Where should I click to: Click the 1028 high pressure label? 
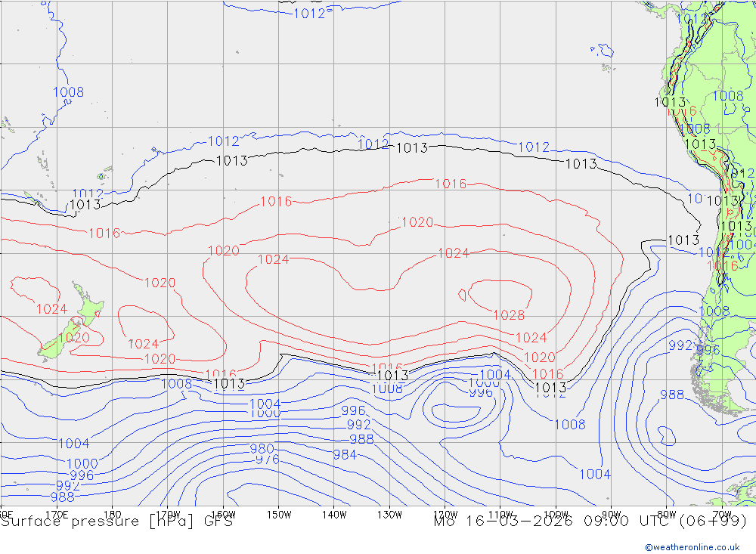509,315
